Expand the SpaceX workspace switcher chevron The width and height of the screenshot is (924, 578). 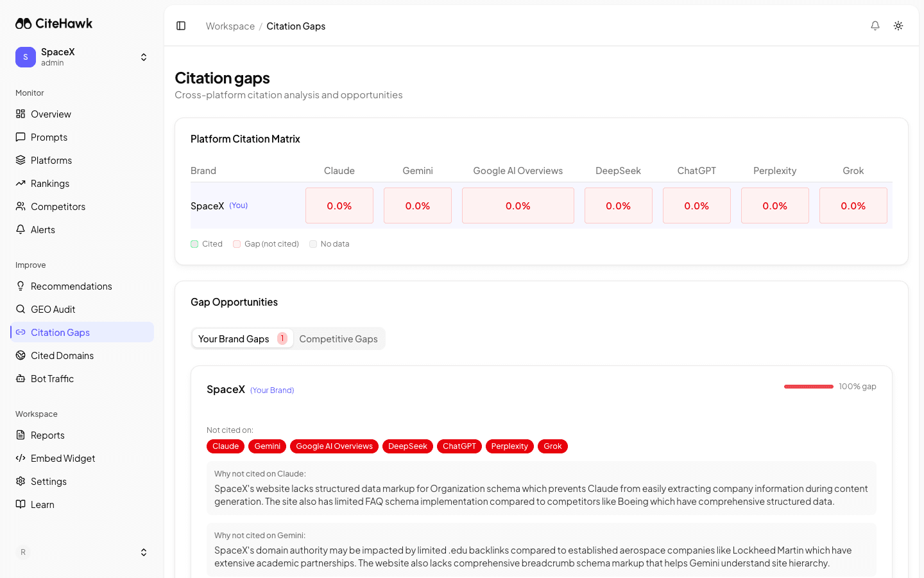(x=144, y=57)
